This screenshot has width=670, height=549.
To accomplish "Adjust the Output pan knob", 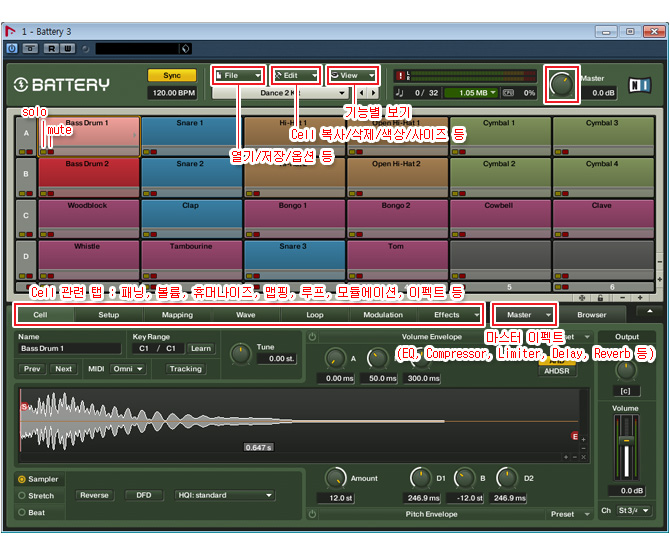I will coord(625,370).
